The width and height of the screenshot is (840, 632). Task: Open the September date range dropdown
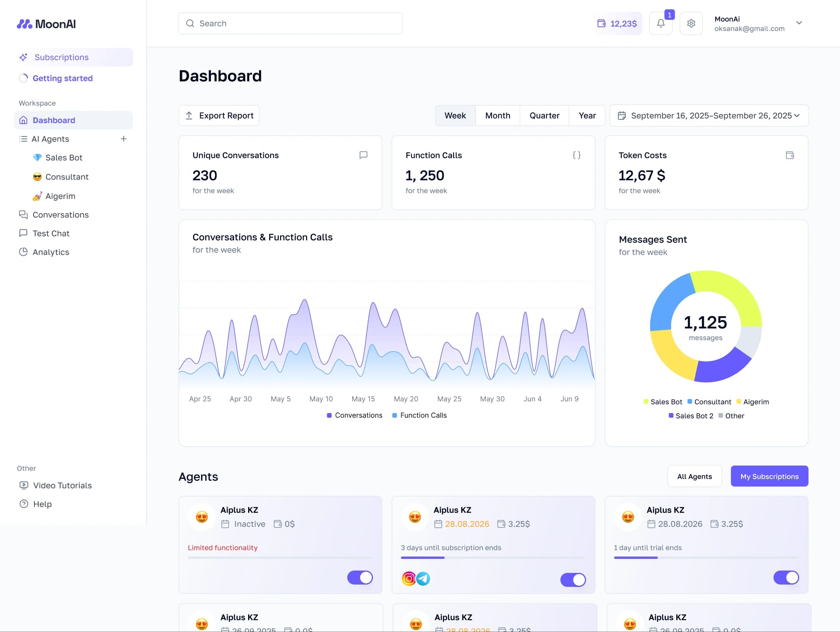(709, 116)
